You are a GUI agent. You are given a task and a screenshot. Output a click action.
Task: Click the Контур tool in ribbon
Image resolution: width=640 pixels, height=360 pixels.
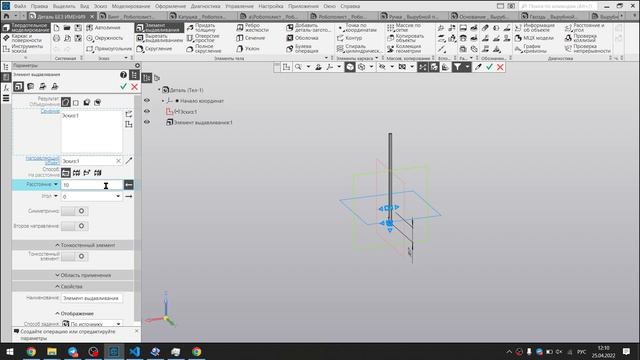[x=350, y=38]
